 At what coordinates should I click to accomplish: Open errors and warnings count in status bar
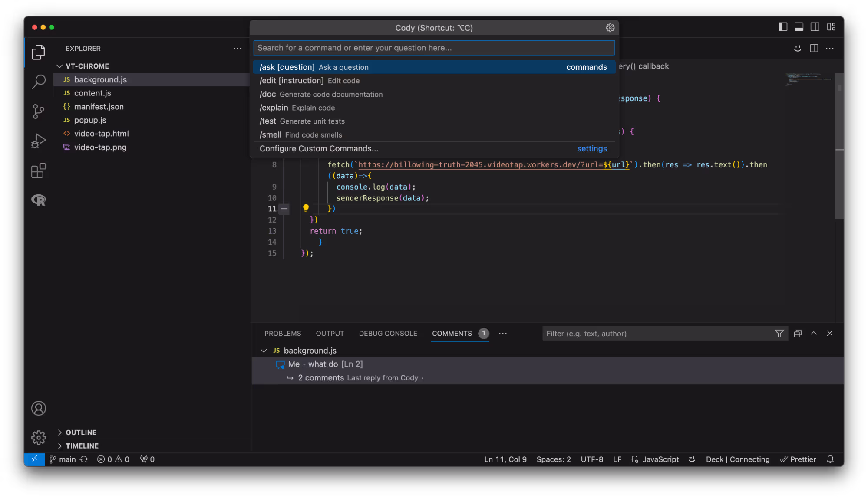(113, 459)
